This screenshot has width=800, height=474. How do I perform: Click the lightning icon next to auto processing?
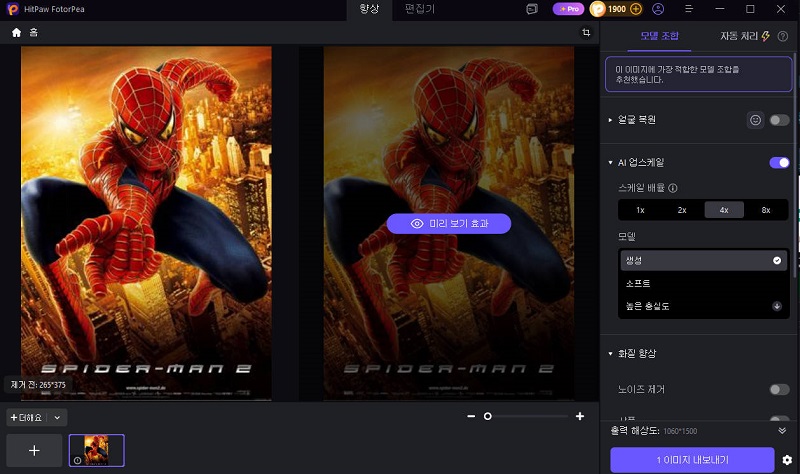(x=766, y=36)
